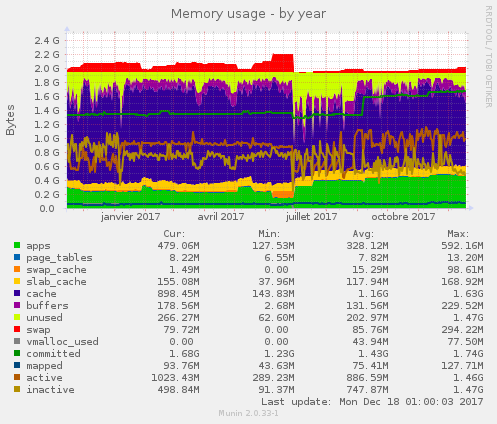Click the 'slab_cache' legend label
This screenshot has height=424, width=497.
coord(56,282)
